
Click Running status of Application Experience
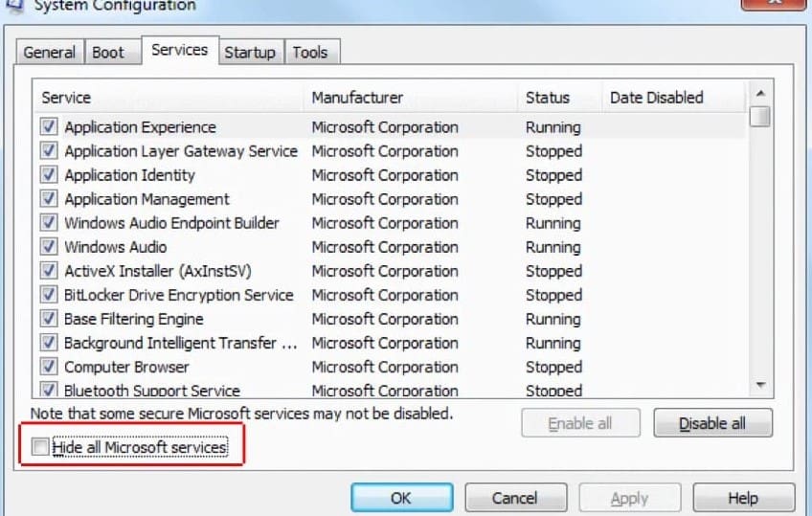[553, 126]
